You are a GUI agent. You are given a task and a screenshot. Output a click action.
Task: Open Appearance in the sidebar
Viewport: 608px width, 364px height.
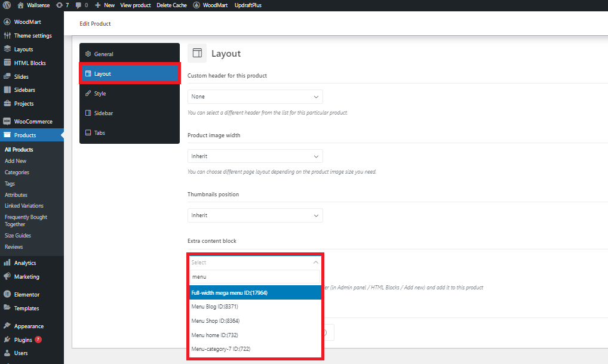32,326
